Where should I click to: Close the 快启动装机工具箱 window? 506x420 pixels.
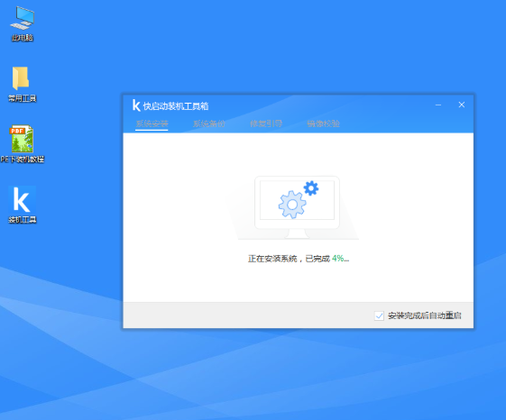(x=462, y=105)
